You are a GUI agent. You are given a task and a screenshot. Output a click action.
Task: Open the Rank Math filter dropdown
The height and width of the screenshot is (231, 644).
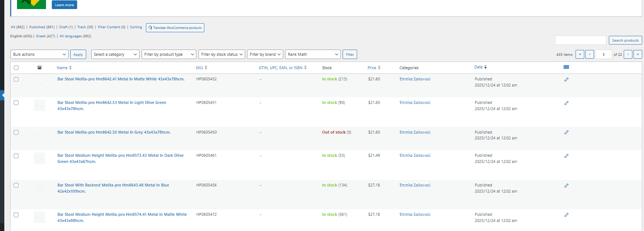(313, 54)
